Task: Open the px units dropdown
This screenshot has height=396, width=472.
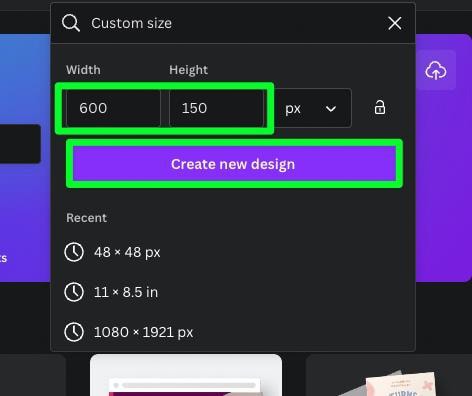Action: [x=313, y=108]
